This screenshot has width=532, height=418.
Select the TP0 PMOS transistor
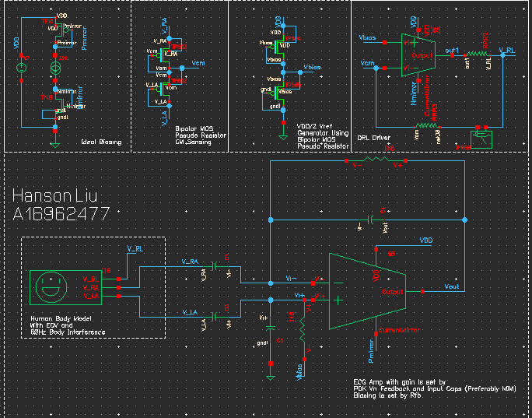coord(63,30)
